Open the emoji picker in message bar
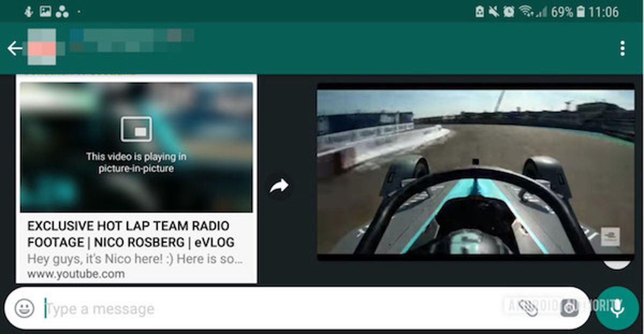The height and width of the screenshot is (334, 644). (24, 308)
